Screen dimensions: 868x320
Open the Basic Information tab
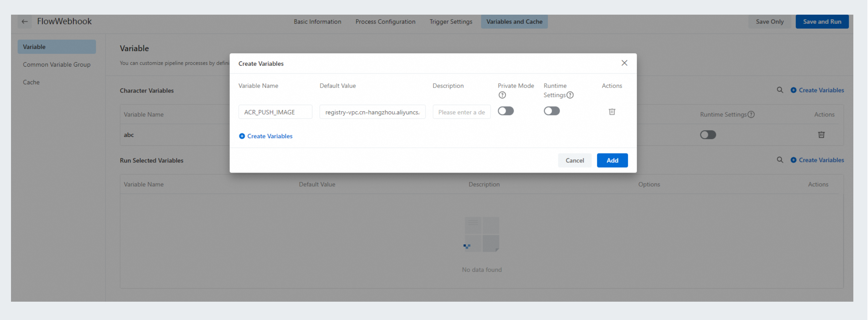[x=317, y=22]
